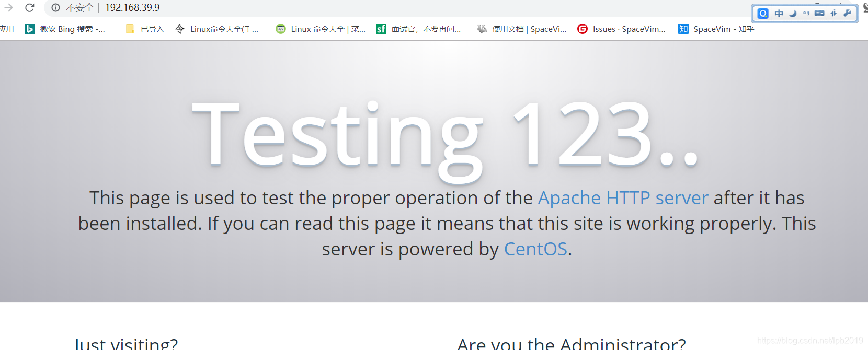
Task: Click the IME icon left of the wrench
Action: point(833,14)
